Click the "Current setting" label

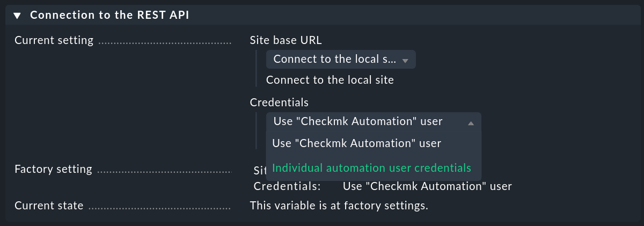coord(54,41)
